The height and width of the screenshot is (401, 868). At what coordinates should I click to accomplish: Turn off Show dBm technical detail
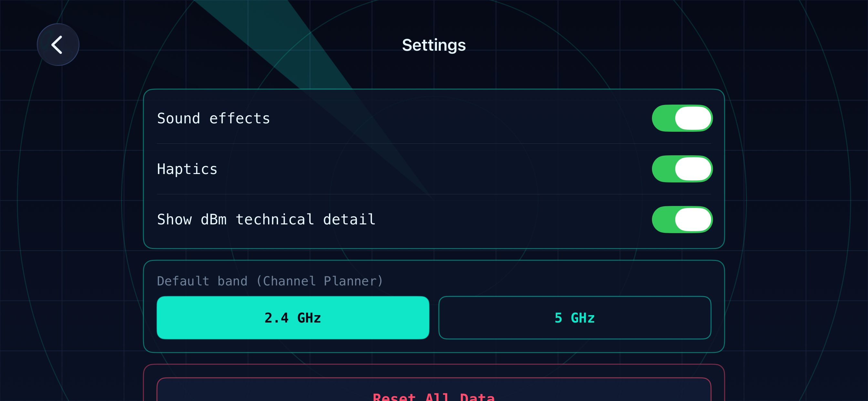click(682, 219)
